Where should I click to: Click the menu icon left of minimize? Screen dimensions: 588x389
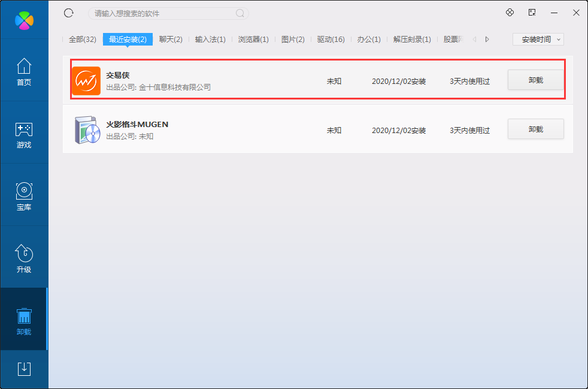point(532,13)
